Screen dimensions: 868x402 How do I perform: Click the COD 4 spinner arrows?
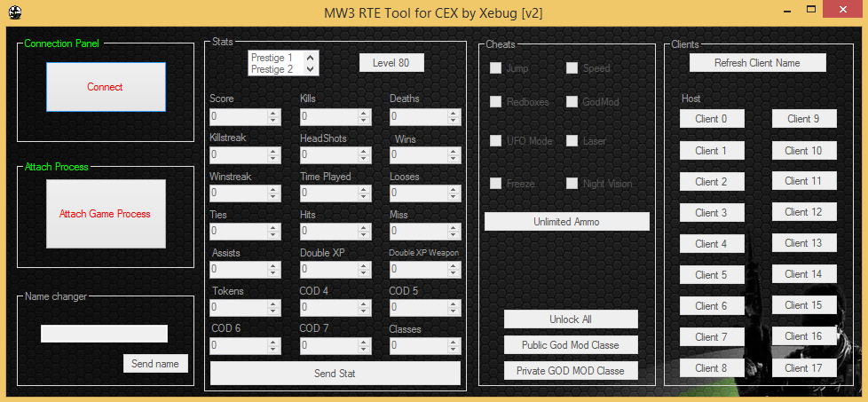coord(364,307)
